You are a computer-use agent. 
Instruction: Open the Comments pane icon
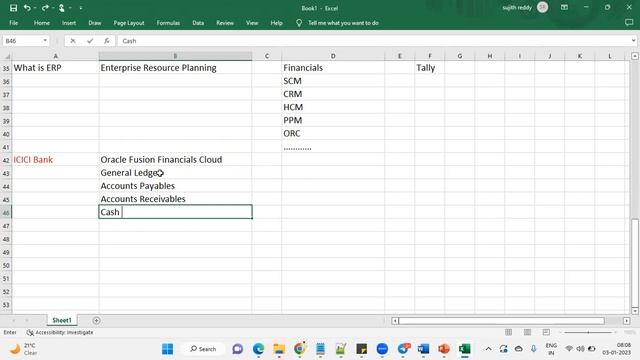tap(629, 23)
